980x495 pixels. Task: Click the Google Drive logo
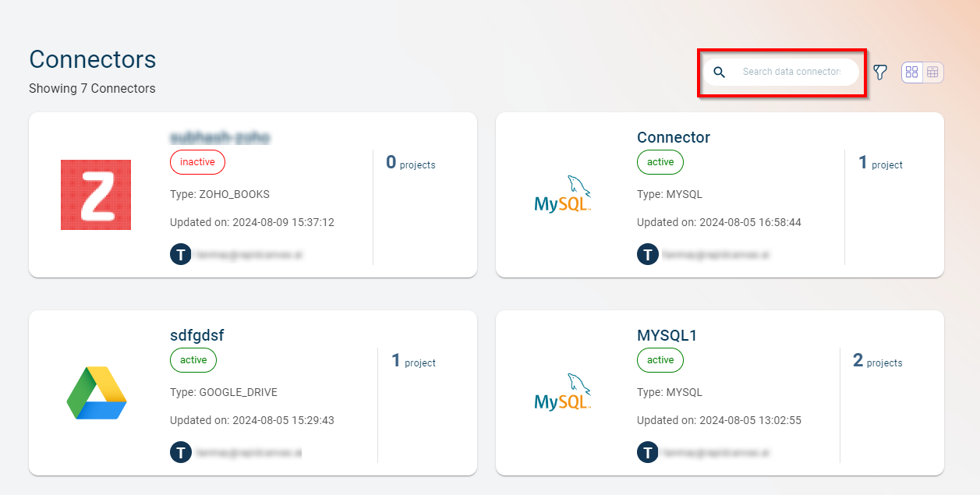96,393
